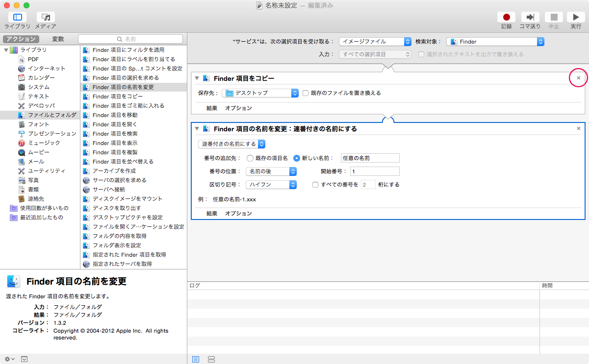Screen dimensions: 589x364
Task: Select the インターネット category
Action: (x=46, y=69)
